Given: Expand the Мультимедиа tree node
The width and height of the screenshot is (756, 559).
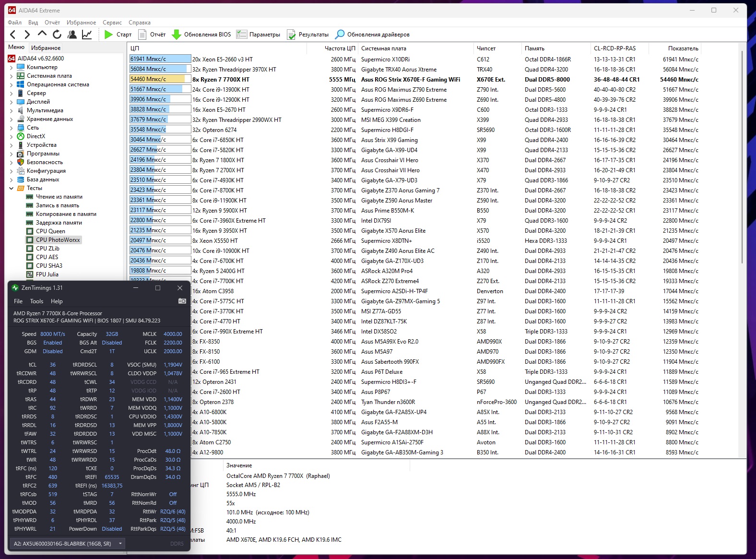Looking at the screenshot, I should (x=12, y=111).
